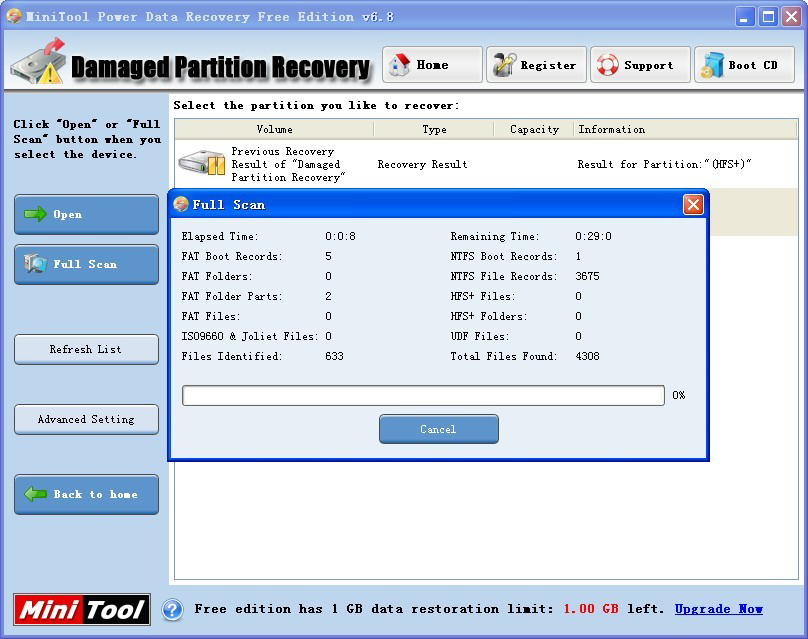Screen dimensions: 808x639
Task: Click the scan progress bar
Action: [x=423, y=396]
